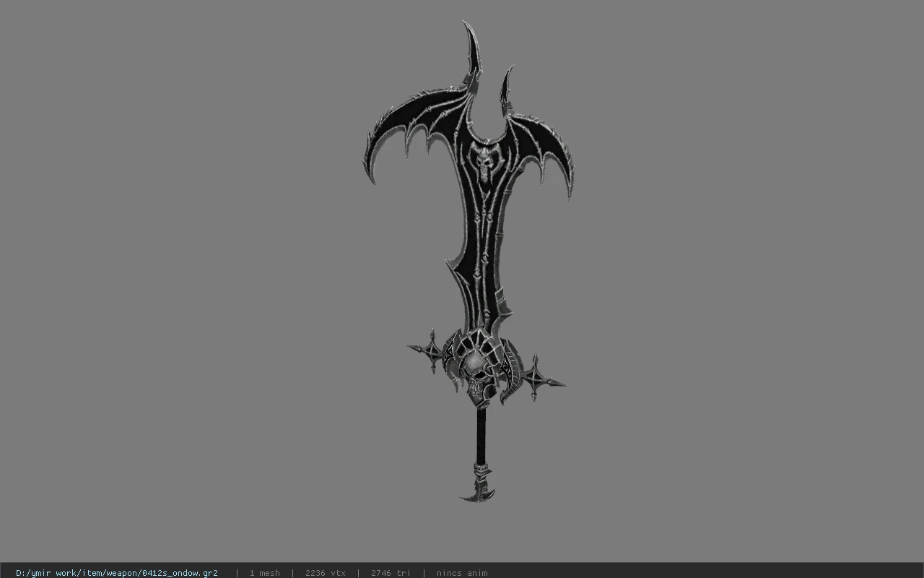Click the file path D:/ymir work/item/weapon/0412s_ondow.gr2
924x578 pixels.
pyautogui.click(x=117, y=573)
